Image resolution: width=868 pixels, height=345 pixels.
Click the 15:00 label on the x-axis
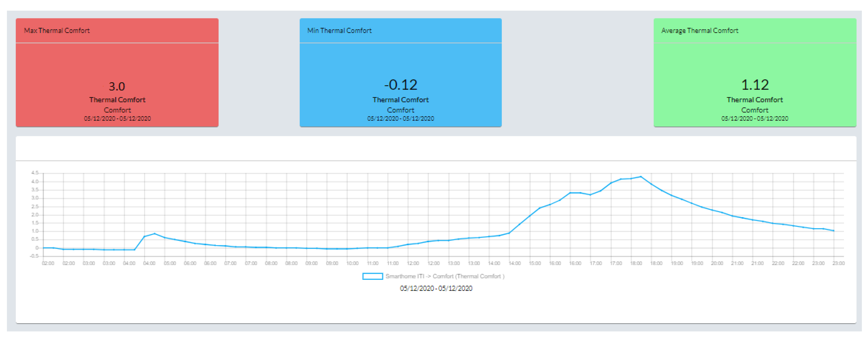[x=535, y=264]
